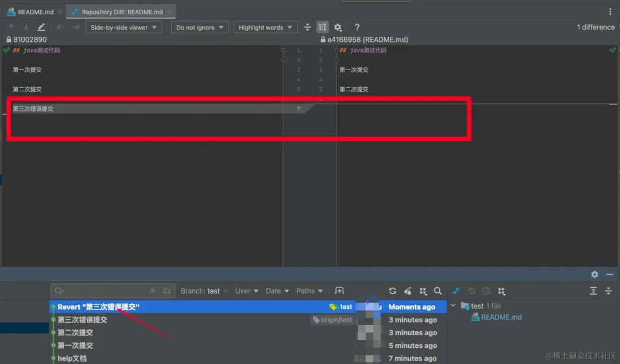Click the Moments ago timestamp
This screenshot has width=620, height=364.
(x=412, y=307)
